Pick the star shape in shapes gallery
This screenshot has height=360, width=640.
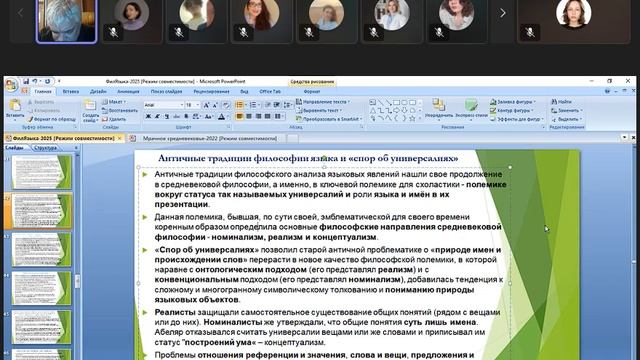(412, 119)
